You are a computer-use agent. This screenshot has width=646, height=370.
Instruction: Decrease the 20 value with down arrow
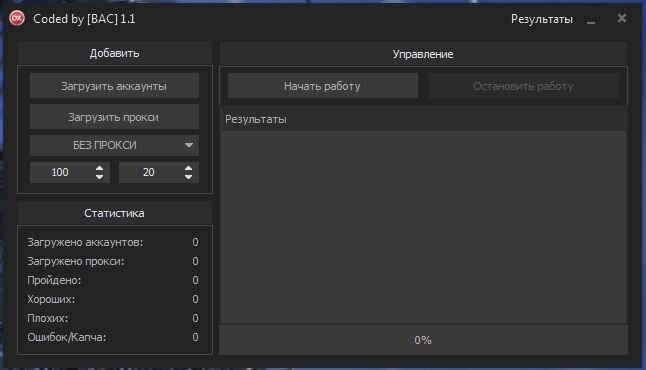point(188,176)
